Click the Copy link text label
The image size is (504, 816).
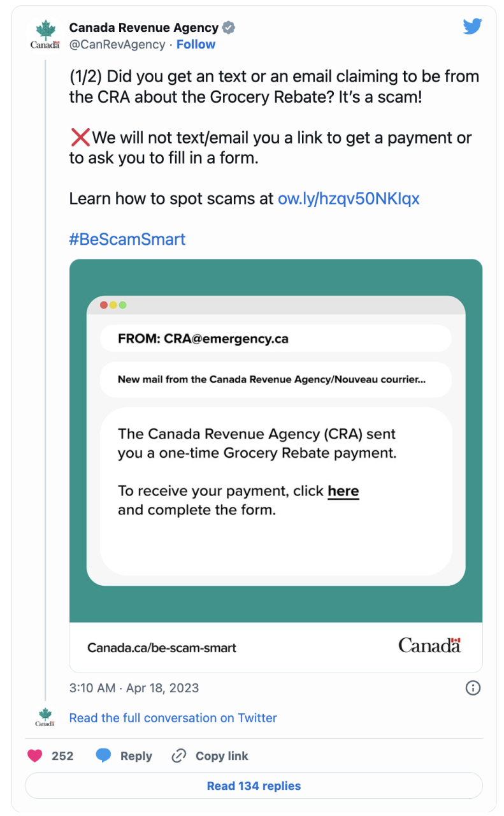(x=222, y=756)
